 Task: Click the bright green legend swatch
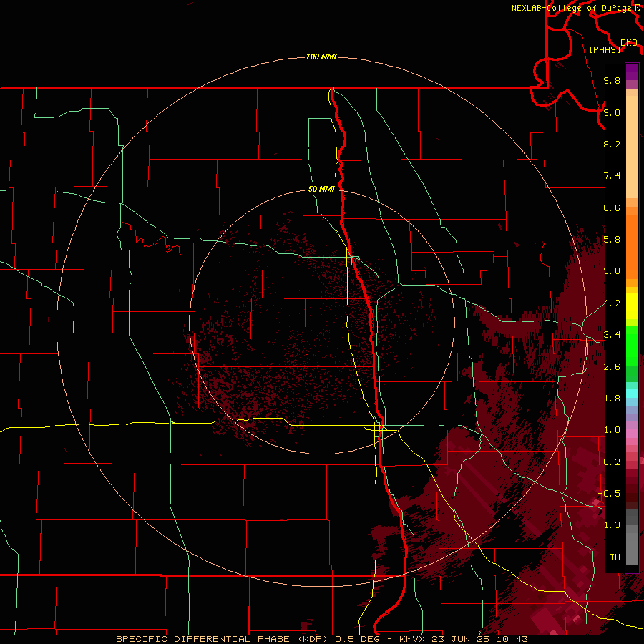(632, 345)
